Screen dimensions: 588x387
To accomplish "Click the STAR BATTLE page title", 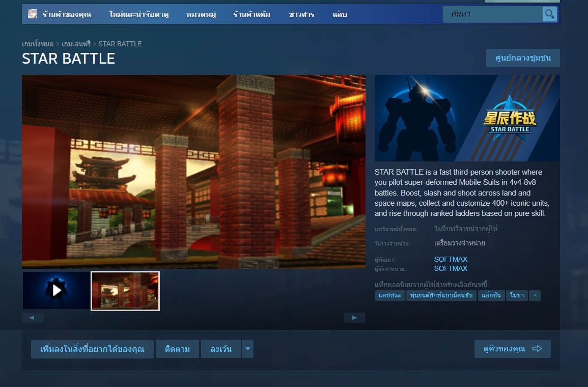I will 68,59.
